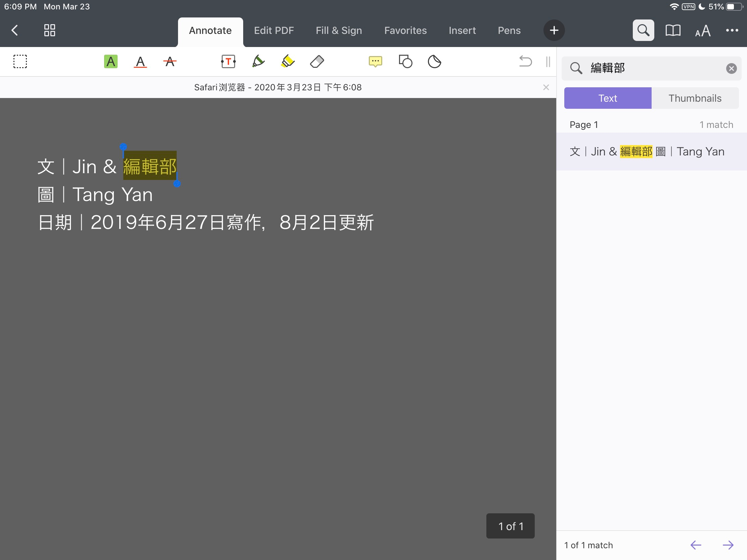Open the Edit PDF tab

274,30
